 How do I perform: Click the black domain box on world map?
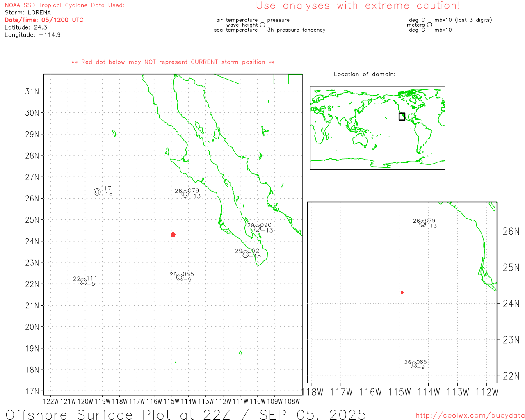coord(402,116)
